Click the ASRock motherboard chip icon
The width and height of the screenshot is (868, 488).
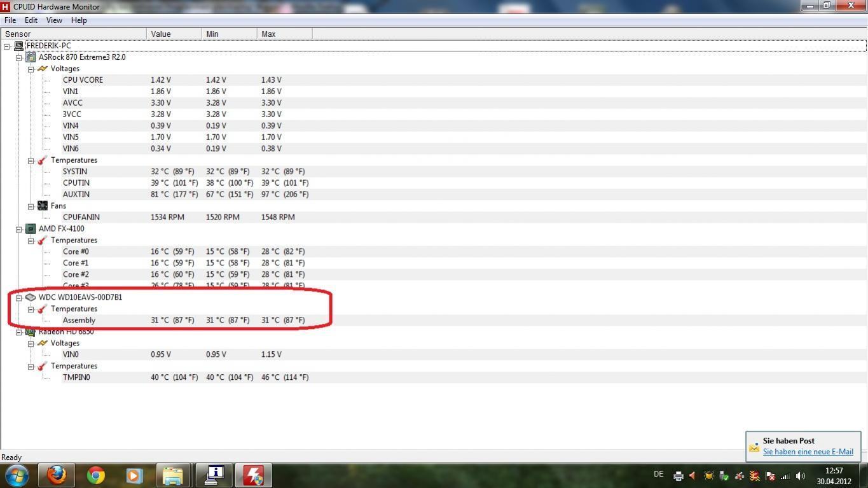pos(31,57)
